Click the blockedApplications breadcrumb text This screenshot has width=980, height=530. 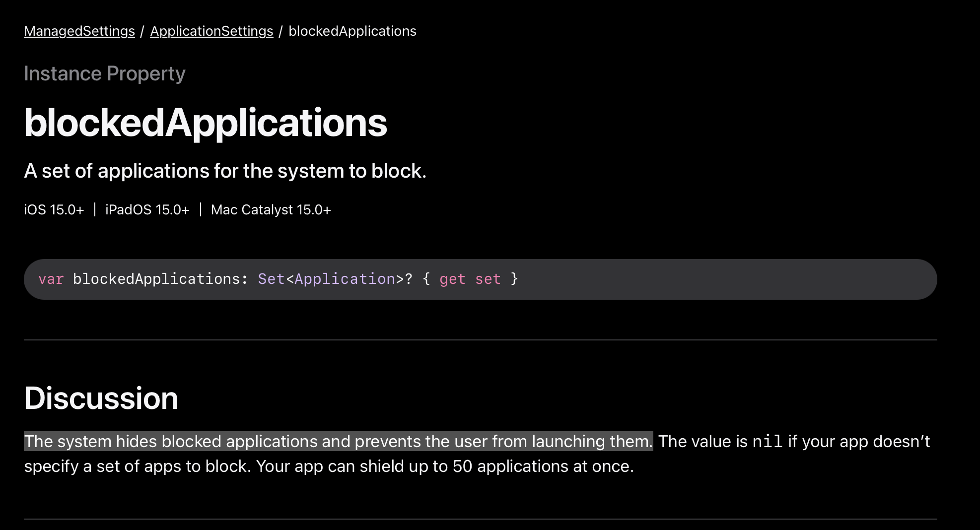point(352,31)
